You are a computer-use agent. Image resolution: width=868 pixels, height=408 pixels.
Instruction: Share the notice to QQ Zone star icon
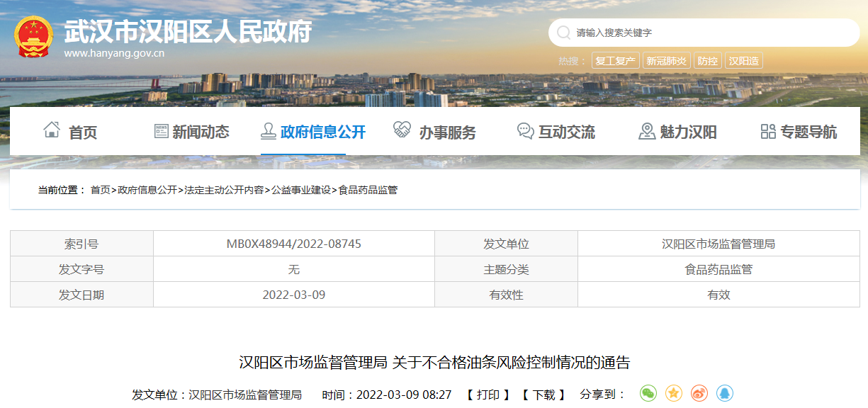[674, 394]
